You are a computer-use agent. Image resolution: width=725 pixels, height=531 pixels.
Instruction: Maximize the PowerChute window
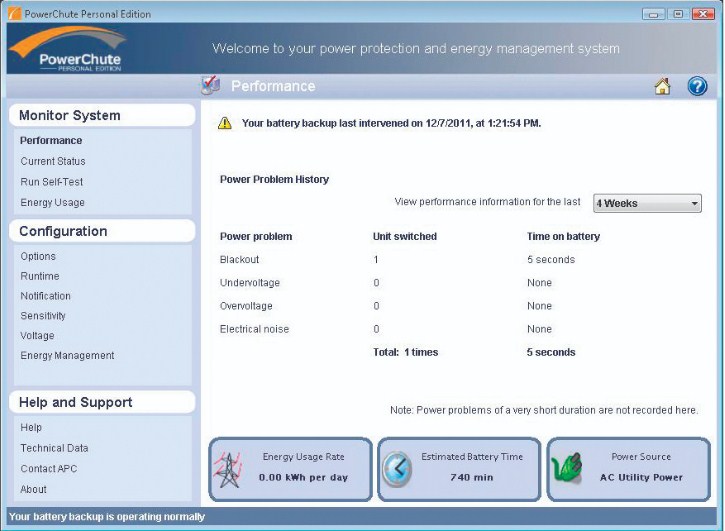pyautogui.click(x=678, y=14)
